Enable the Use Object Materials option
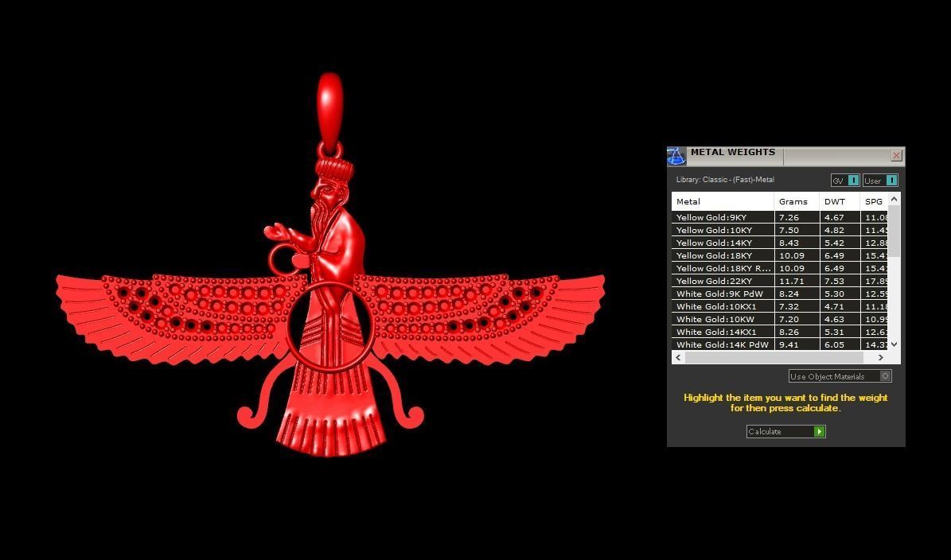 tap(840, 376)
